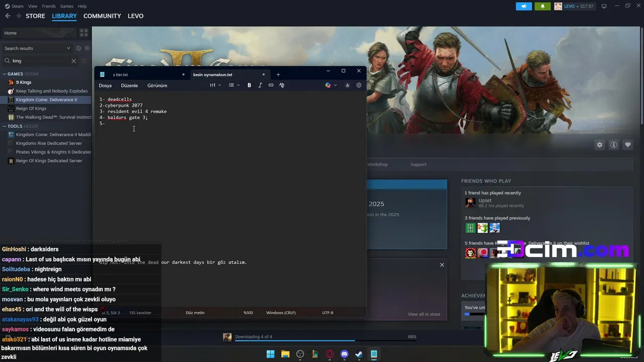Viewport: 644px width, 362px height.
Task: Expand the Copilot dropdown arrow in Notepad
Action: pos(336,85)
